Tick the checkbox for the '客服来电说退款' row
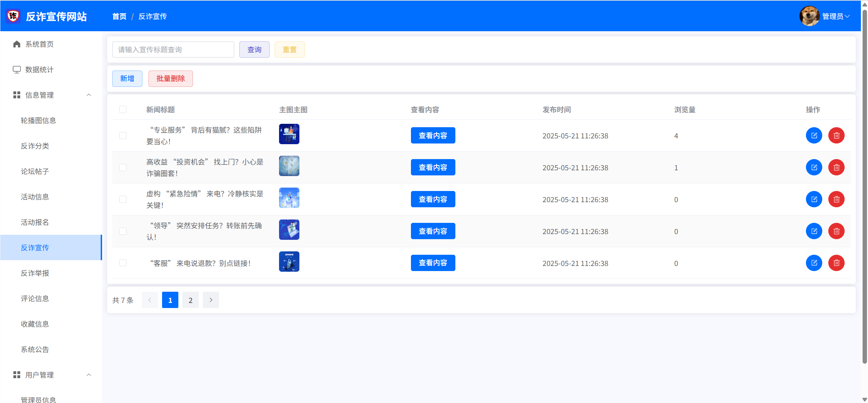The height and width of the screenshot is (403, 868). [123, 263]
